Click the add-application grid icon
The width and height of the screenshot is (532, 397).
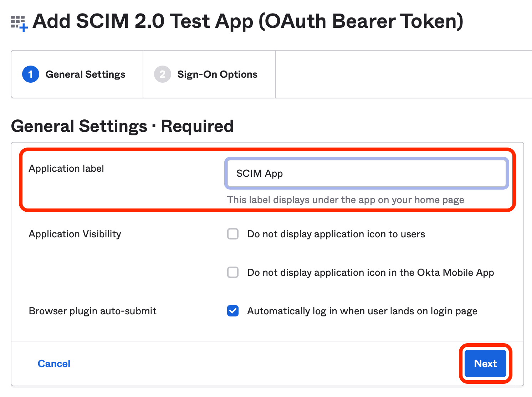(19, 23)
